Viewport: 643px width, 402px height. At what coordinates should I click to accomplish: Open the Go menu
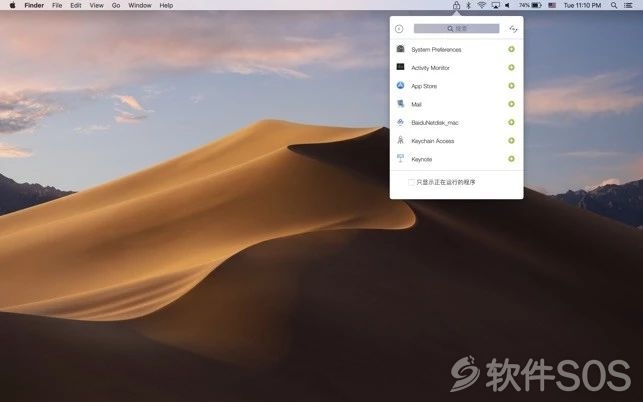(x=116, y=5)
